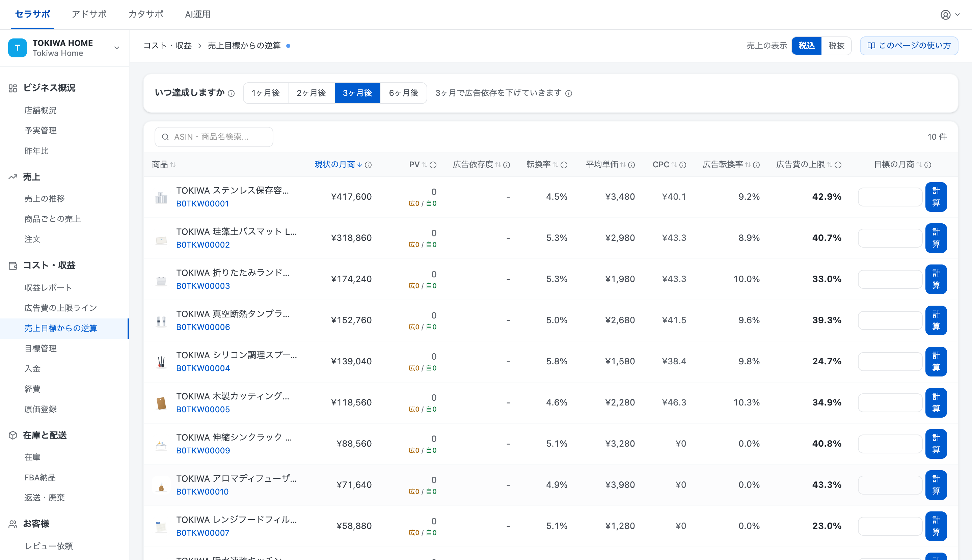The height and width of the screenshot is (560, 972).
Task: Open the user account icon menu
Action: click(945, 15)
